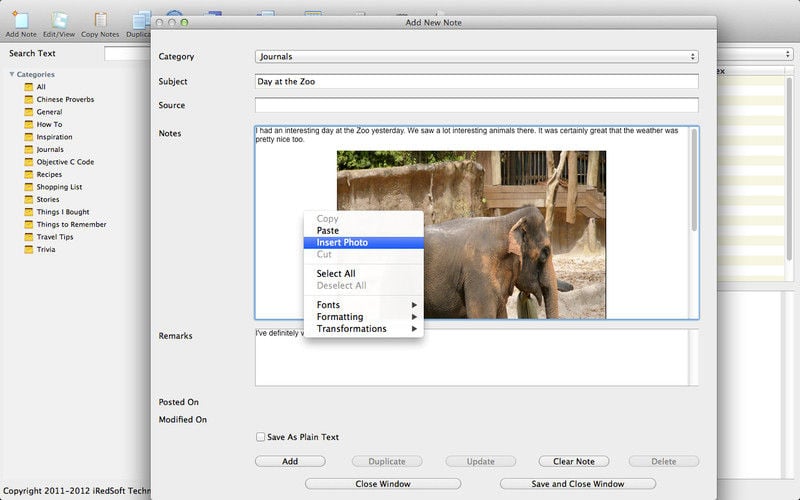Select the Inspiration folder icon
The image size is (800, 500).
tap(29, 137)
